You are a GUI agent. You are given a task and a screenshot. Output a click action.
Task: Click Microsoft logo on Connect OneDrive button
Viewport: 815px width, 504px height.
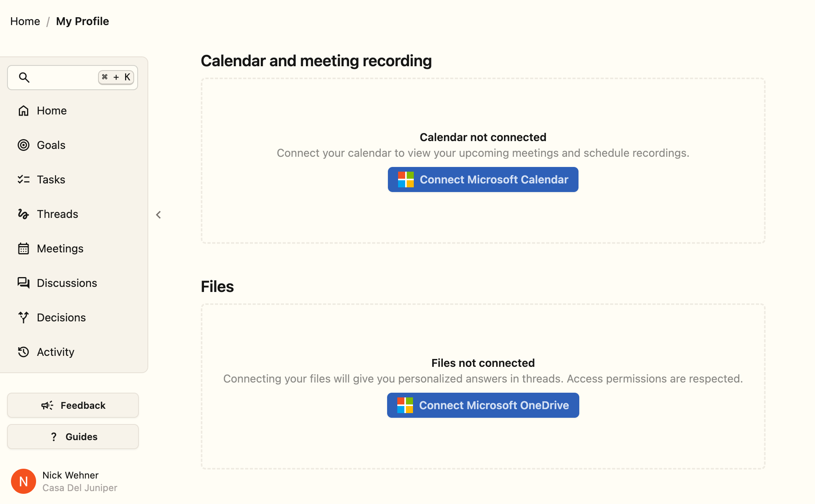coord(405,405)
